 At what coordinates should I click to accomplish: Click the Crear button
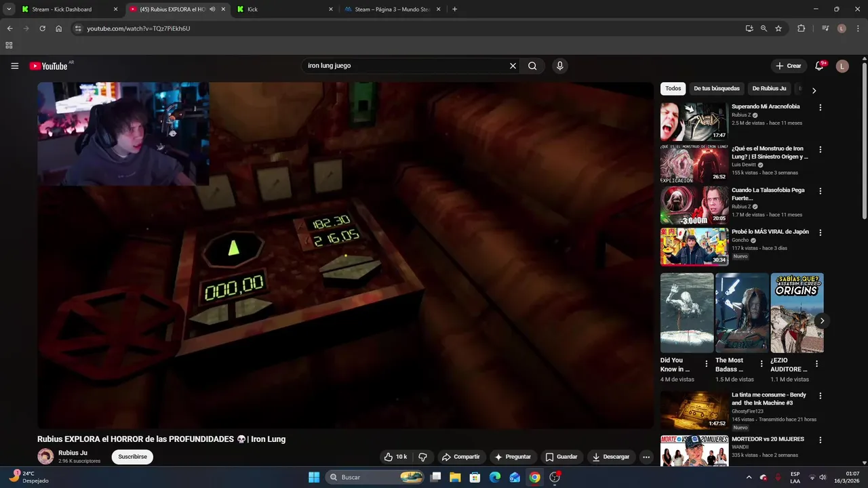pyautogui.click(x=789, y=66)
